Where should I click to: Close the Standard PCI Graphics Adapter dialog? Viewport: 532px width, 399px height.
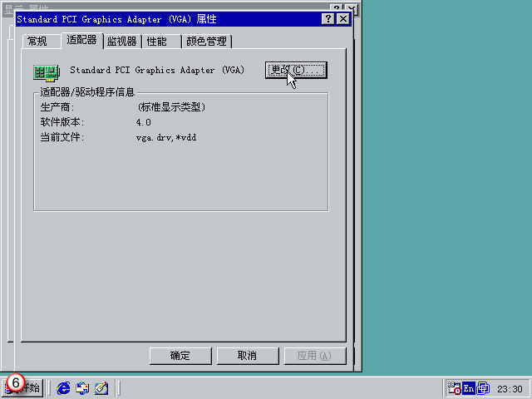pos(343,18)
